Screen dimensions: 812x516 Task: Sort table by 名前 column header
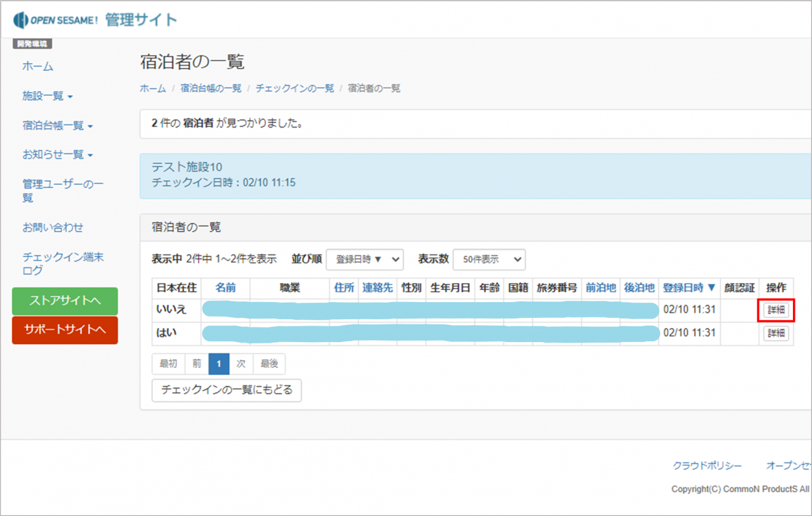click(225, 288)
